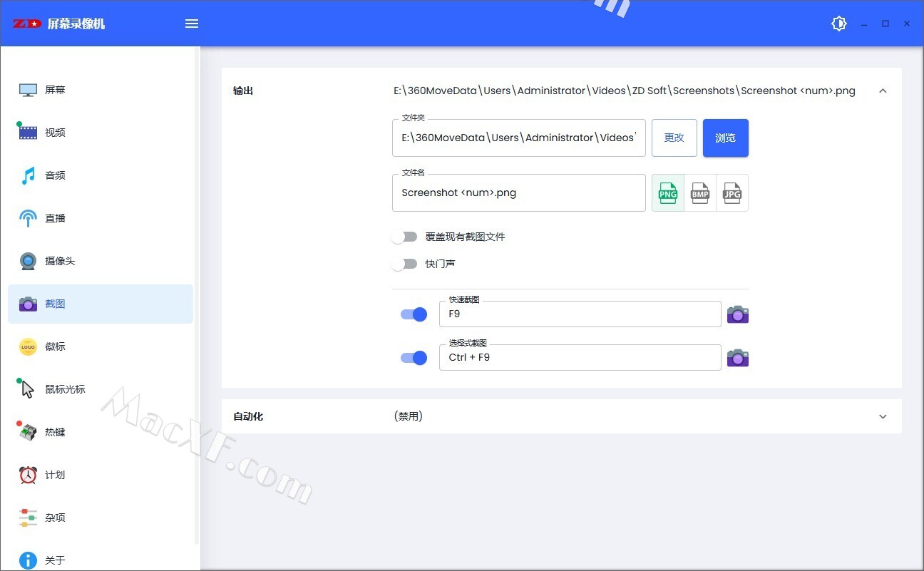Expand the 自动化 section
This screenshot has height=571, width=924.
point(883,416)
